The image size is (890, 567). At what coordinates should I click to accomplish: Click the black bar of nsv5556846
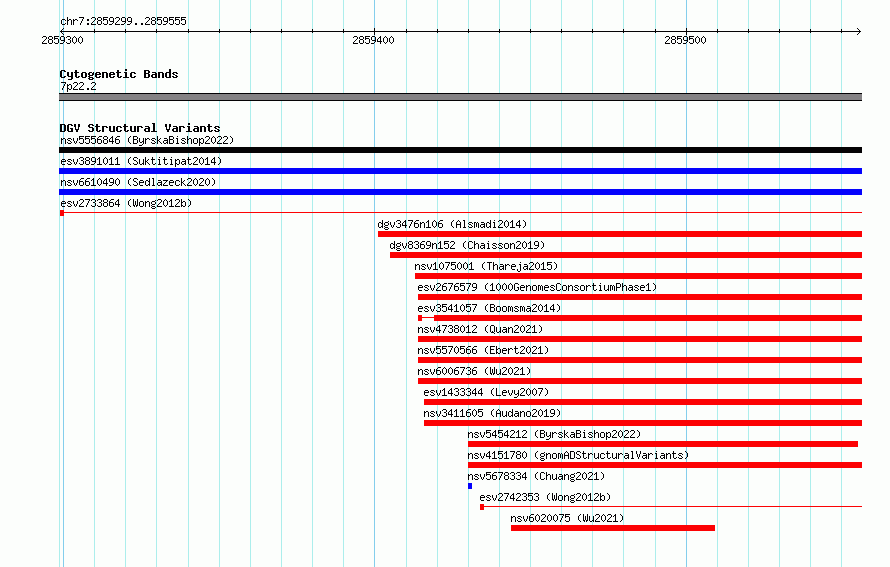pyautogui.click(x=460, y=150)
